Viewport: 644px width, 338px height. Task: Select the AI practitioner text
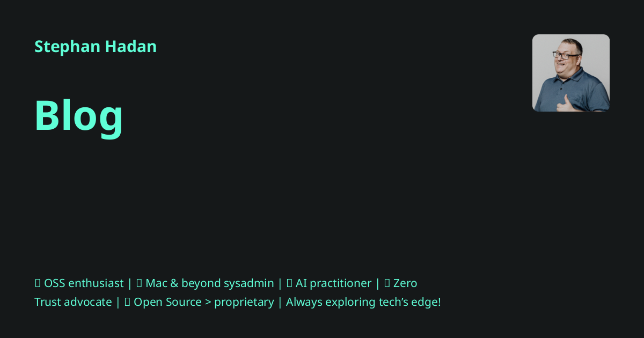333,283
